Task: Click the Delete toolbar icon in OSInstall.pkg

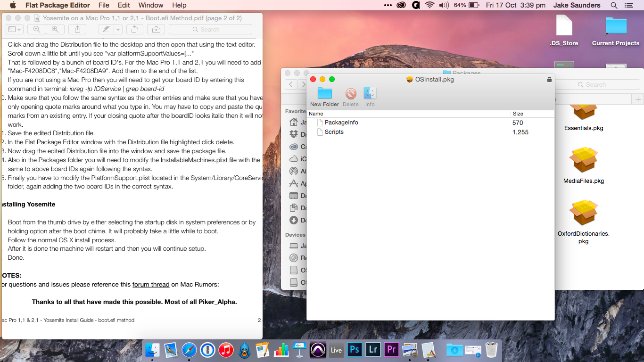Action: (x=350, y=97)
